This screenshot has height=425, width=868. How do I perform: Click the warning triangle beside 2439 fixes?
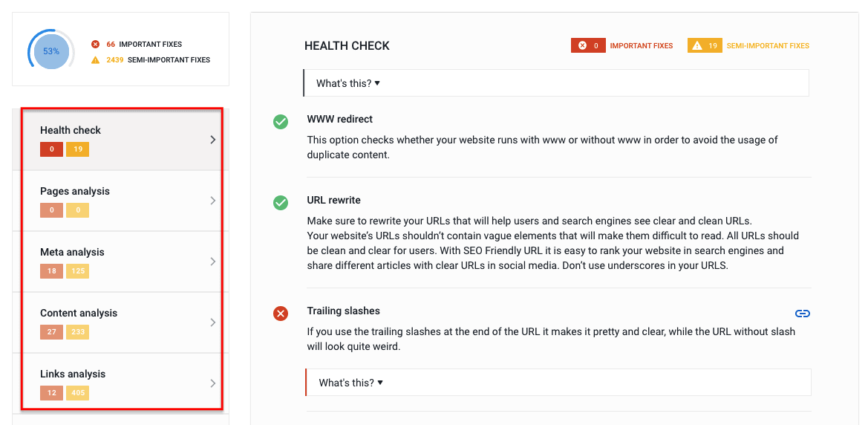(x=95, y=60)
